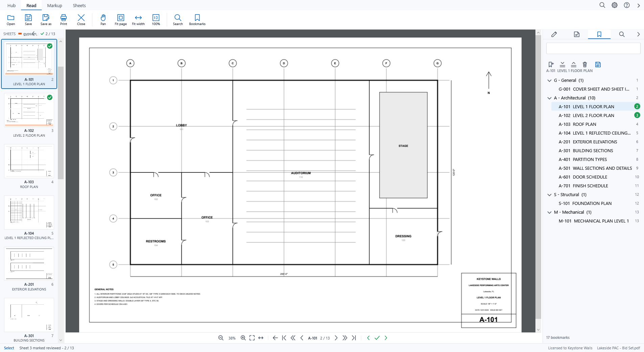Fit the page to the view
Image resolution: width=644 pixels, height=352 pixels.
(121, 20)
